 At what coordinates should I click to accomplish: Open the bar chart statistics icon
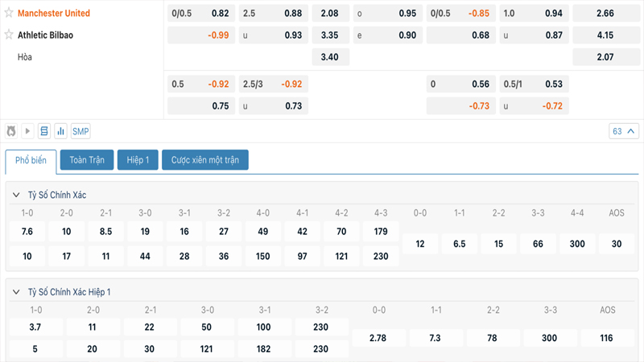click(61, 131)
